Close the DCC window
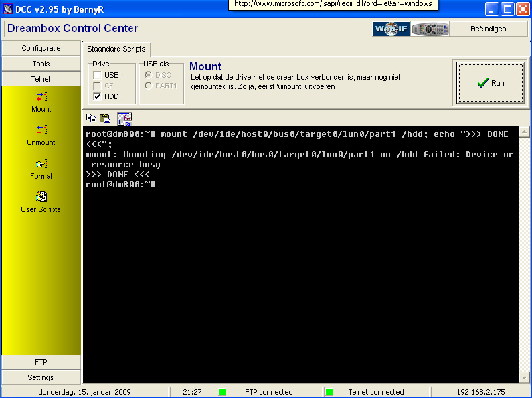The width and height of the screenshot is (532, 398). (x=523, y=9)
